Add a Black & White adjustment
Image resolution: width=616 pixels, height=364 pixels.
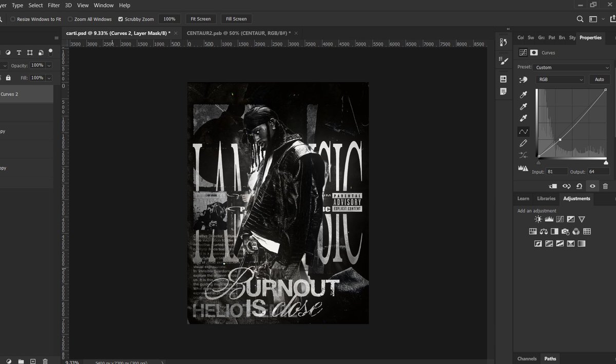click(x=554, y=232)
